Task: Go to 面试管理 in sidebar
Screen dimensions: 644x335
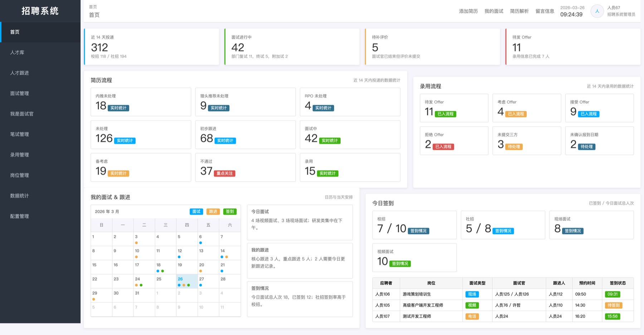Action: [19, 93]
